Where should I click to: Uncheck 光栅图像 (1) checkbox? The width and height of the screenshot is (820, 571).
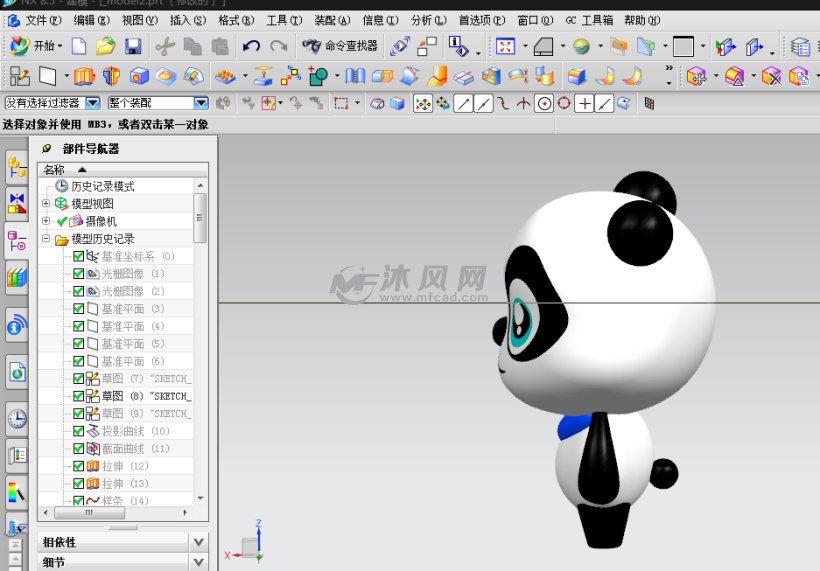point(78,273)
